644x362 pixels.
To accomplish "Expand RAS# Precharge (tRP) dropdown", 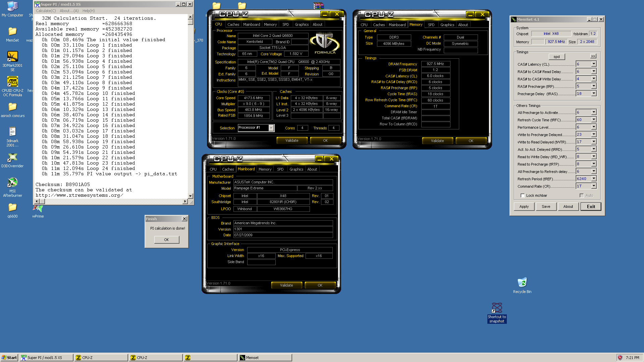I will tap(594, 86).
